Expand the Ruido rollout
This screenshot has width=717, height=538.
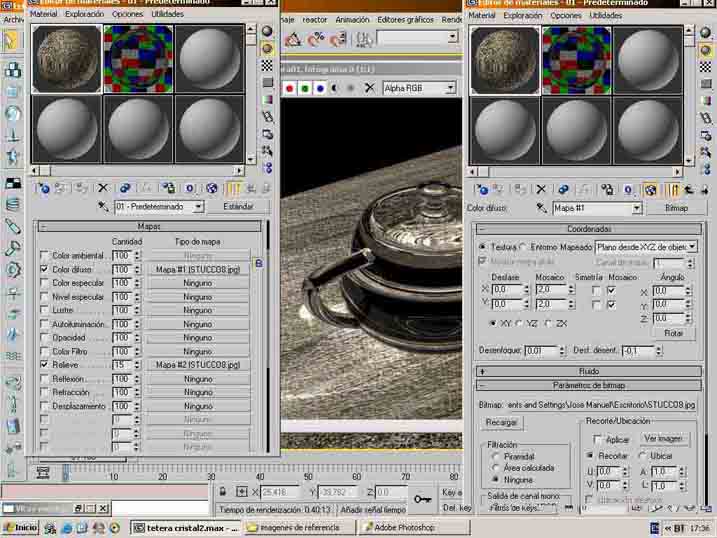coord(589,371)
